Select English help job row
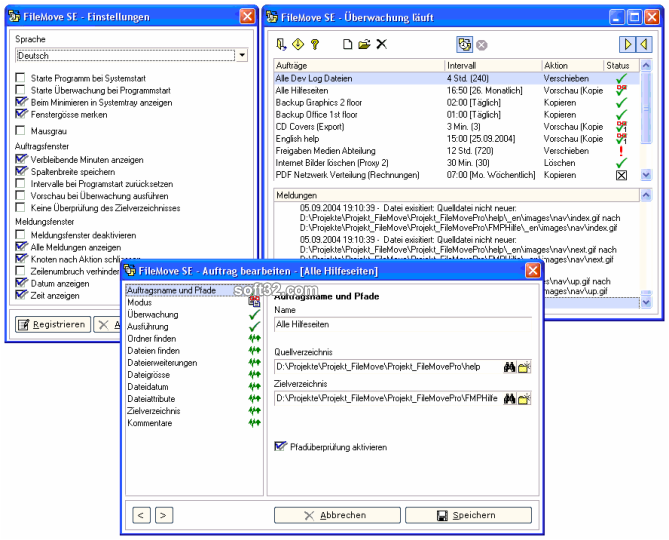669x540 pixels. (x=456, y=139)
